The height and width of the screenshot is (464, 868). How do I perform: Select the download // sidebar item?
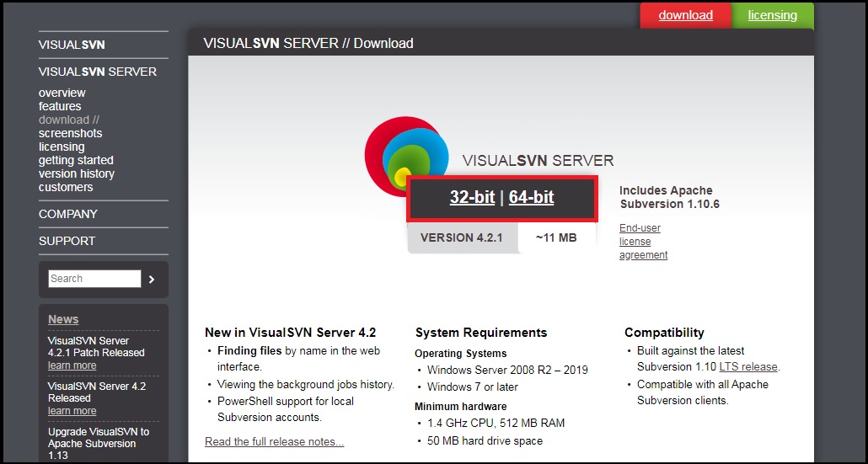[x=68, y=120]
